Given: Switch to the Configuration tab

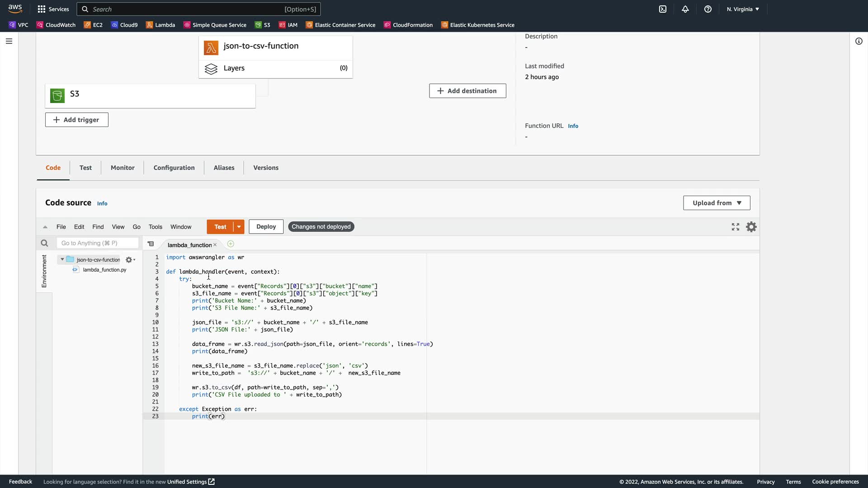Looking at the screenshot, I should (174, 168).
